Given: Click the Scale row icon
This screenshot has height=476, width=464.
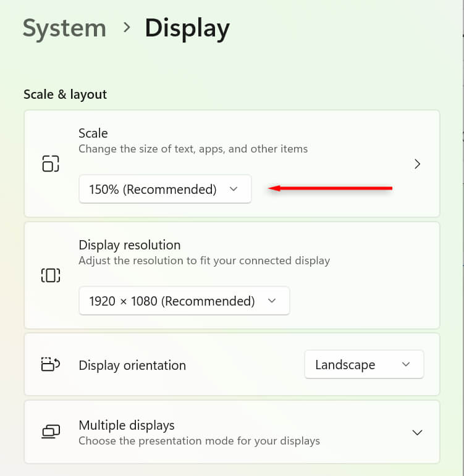Looking at the screenshot, I should pyautogui.click(x=51, y=164).
